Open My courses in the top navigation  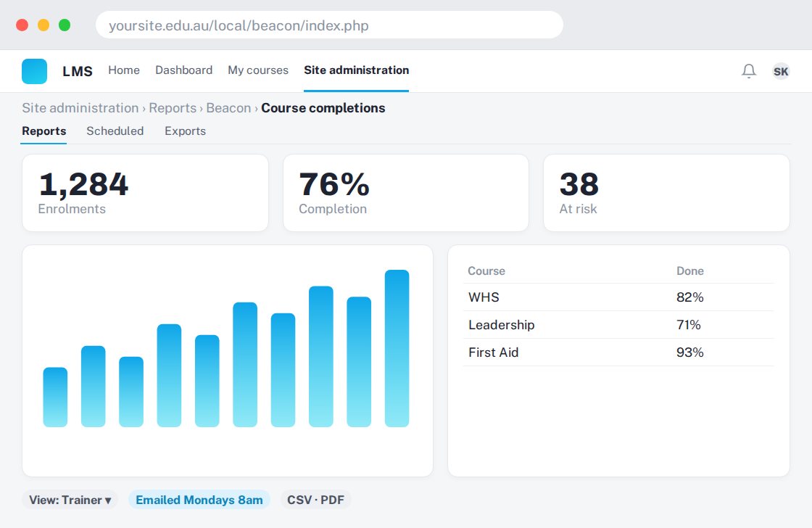[258, 70]
